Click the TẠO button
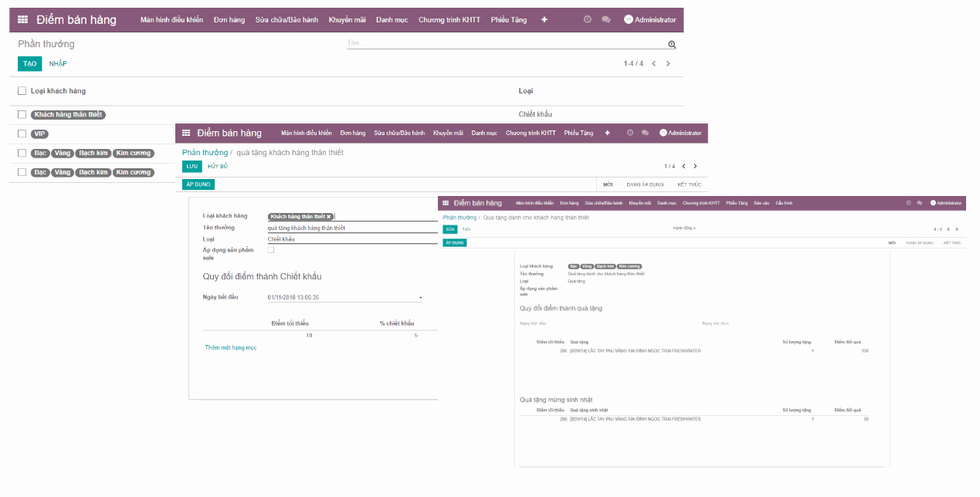The width and height of the screenshot is (980, 497). pyautogui.click(x=29, y=63)
